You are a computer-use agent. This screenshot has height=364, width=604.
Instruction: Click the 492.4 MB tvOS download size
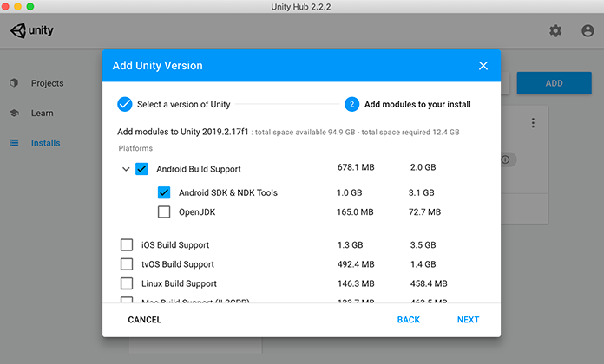point(356,264)
